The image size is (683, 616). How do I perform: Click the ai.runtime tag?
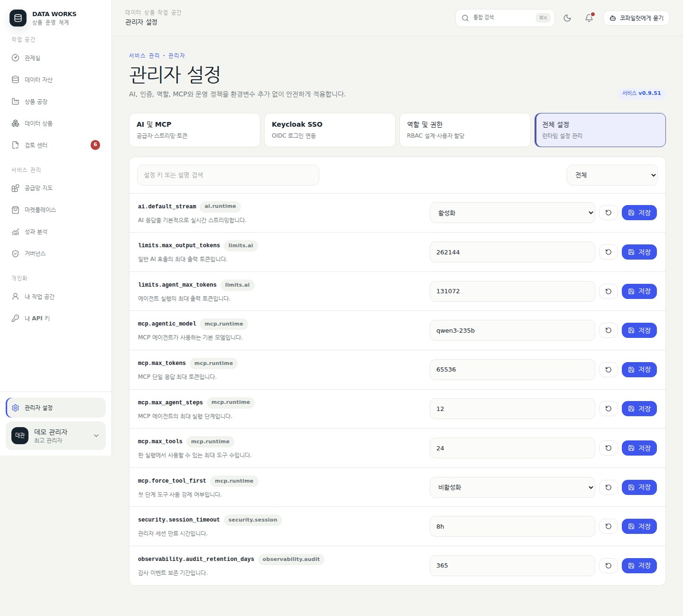click(220, 206)
